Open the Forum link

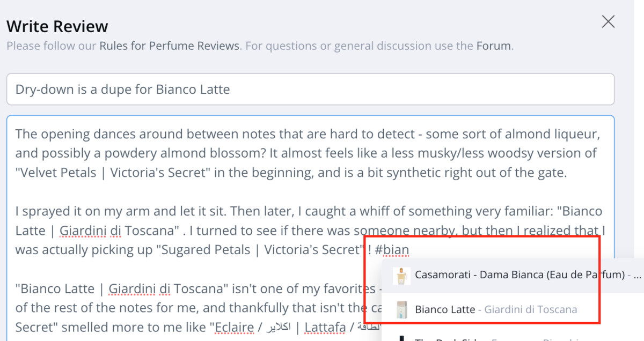(493, 46)
